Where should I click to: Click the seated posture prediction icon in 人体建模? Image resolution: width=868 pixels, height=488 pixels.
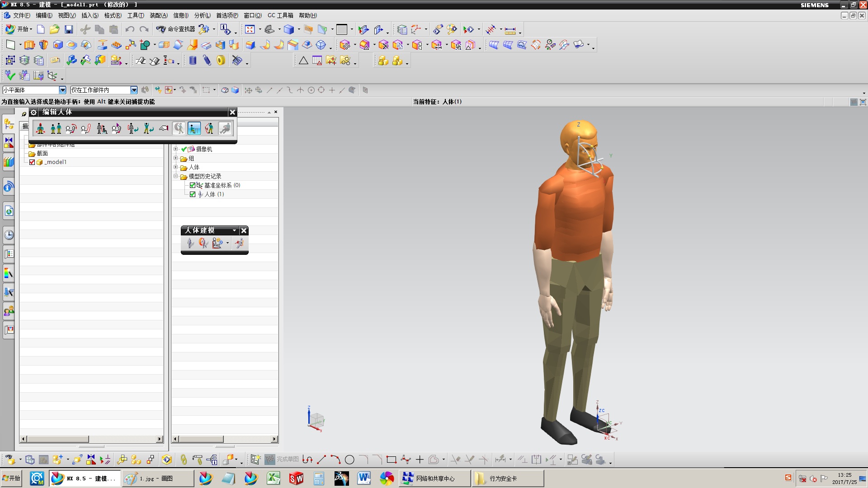tap(217, 243)
